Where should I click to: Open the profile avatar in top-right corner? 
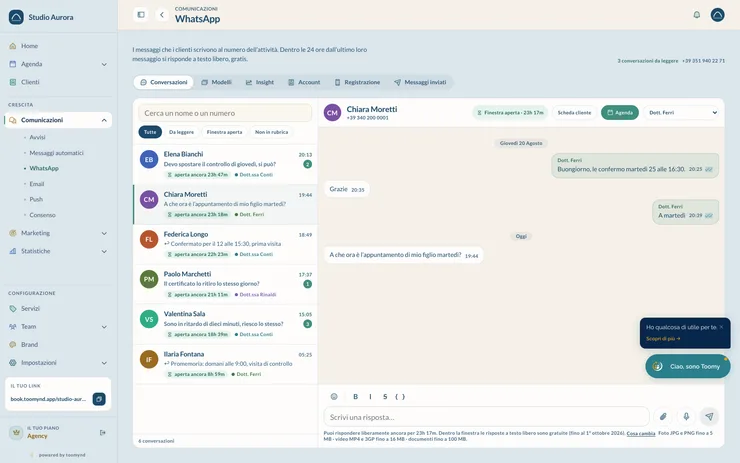click(717, 15)
